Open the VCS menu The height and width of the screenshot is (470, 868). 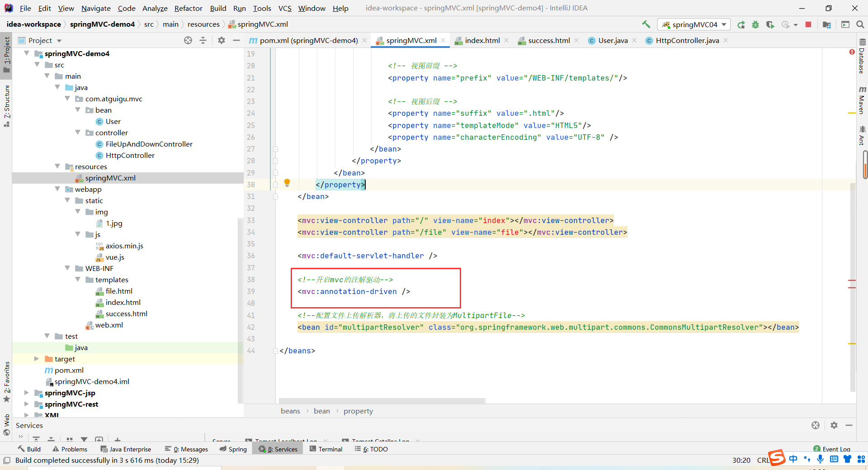click(x=285, y=8)
